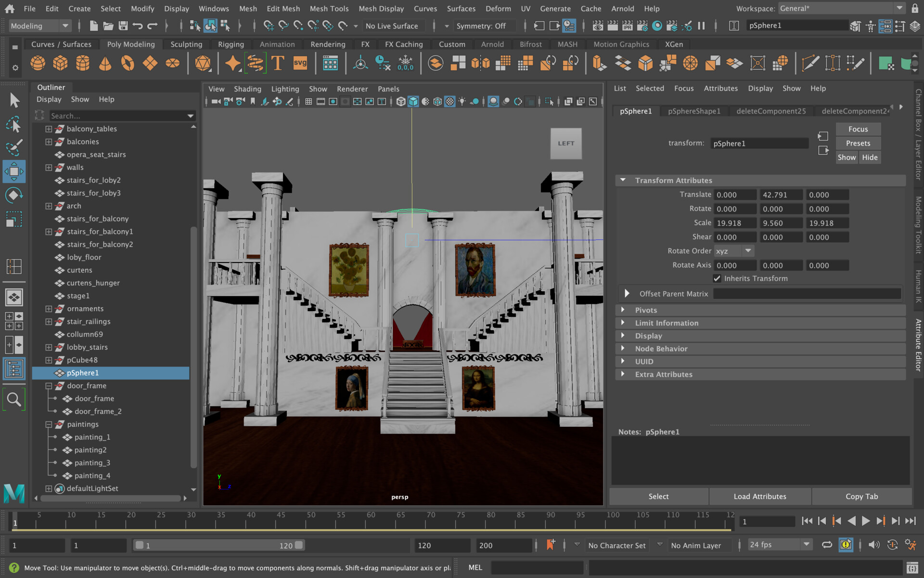The height and width of the screenshot is (578, 924).
Task: Expand the balcony_tables node in the Outliner
Action: click(x=48, y=129)
